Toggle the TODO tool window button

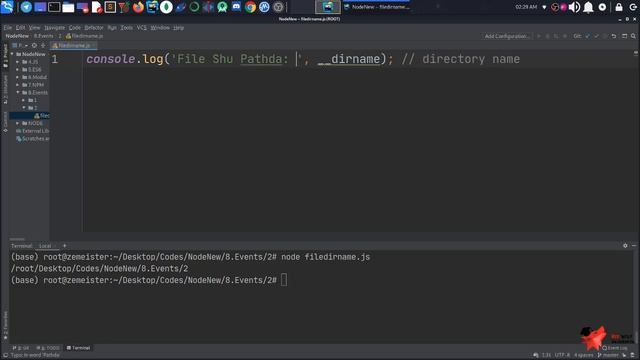(48, 348)
